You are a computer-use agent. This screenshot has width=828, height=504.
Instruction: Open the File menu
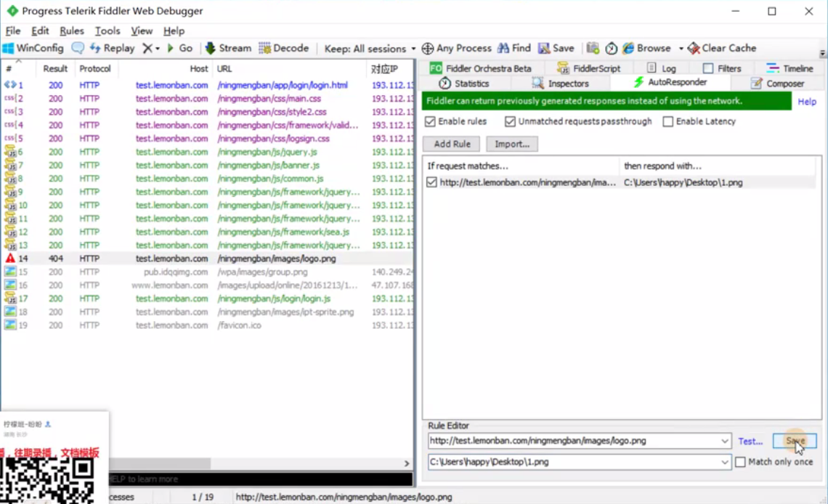12,31
